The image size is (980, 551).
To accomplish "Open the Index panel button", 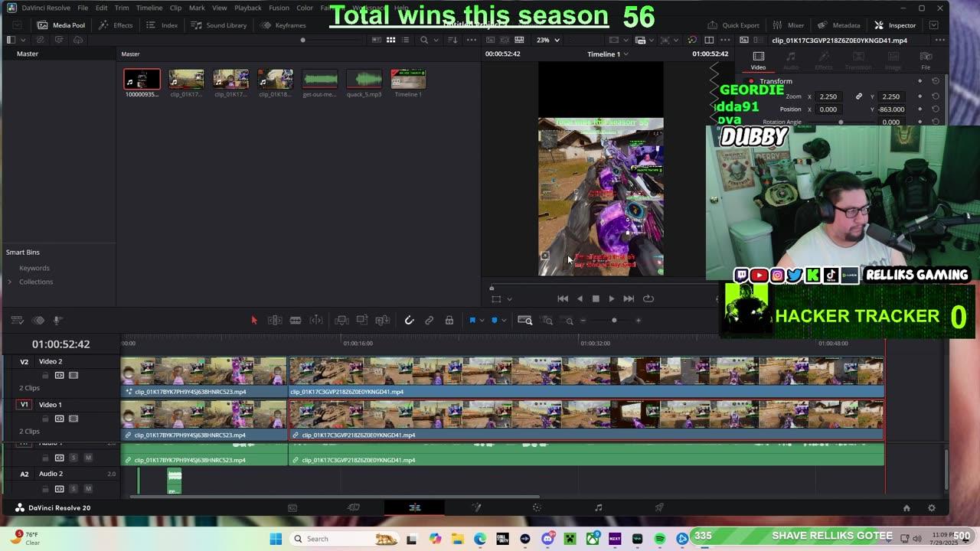I will pos(162,25).
